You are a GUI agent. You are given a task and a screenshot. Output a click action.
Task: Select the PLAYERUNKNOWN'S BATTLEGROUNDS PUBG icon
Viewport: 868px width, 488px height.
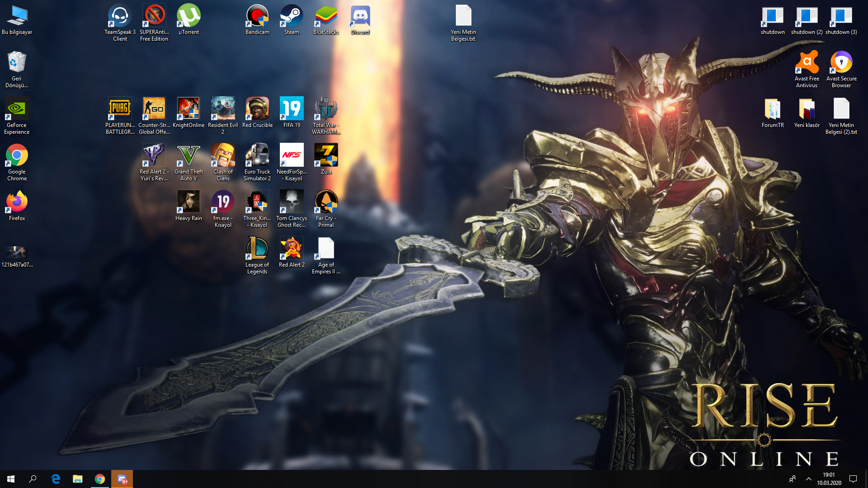120,116
